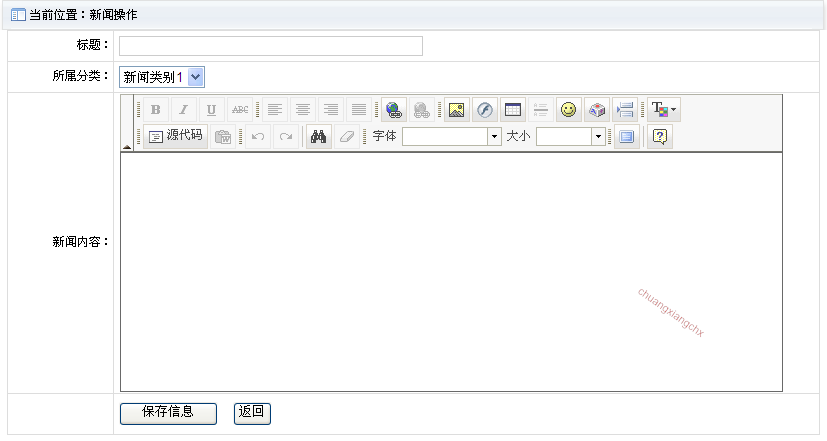Image resolution: width=827 pixels, height=441 pixels.
Task: Open find with the binoculars icon
Action: coord(319,136)
